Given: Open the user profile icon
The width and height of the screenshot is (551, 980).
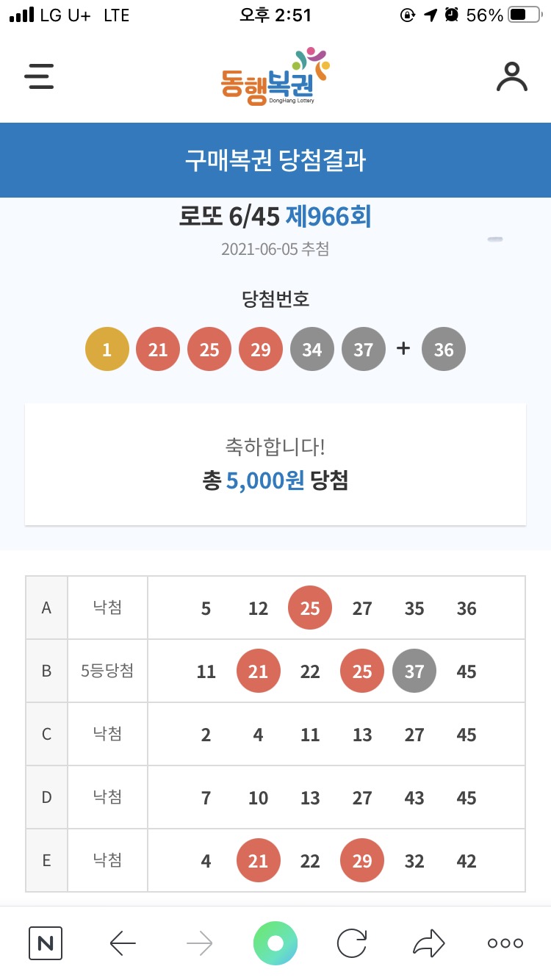Looking at the screenshot, I should click(x=511, y=76).
